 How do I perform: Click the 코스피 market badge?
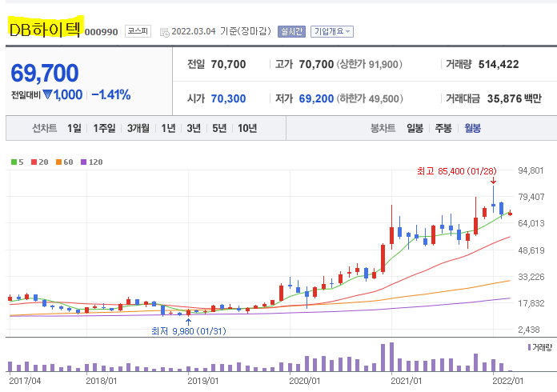point(138,31)
